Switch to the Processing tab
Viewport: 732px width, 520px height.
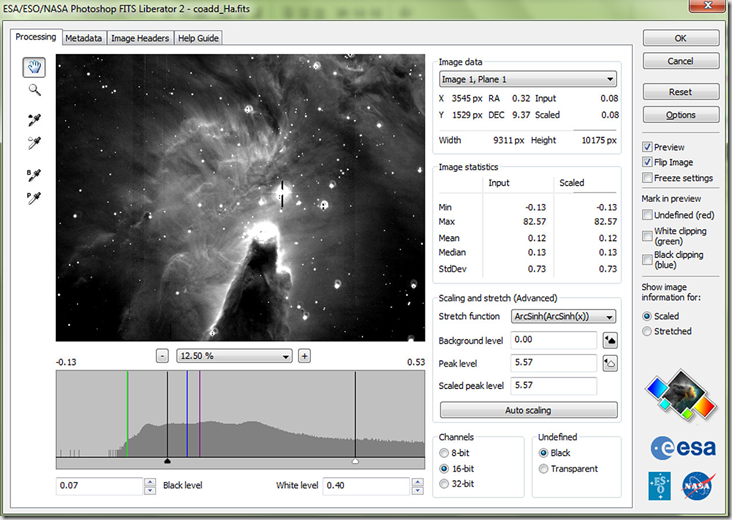pyautogui.click(x=36, y=37)
